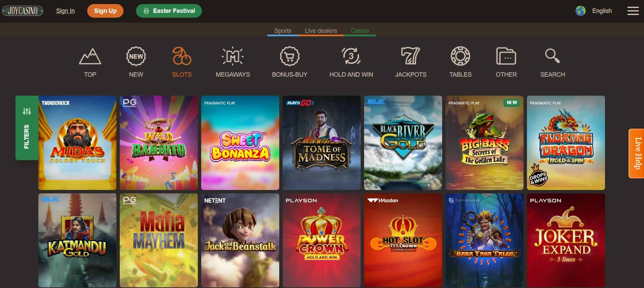Launch Katmandu Gold game
The height and width of the screenshot is (288, 644).
tap(77, 241)
